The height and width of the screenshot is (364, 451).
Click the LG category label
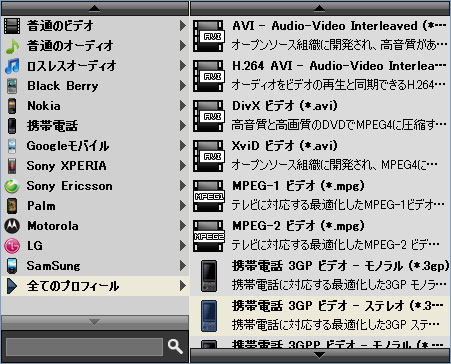pyautogui.click(x=35, y=246)
